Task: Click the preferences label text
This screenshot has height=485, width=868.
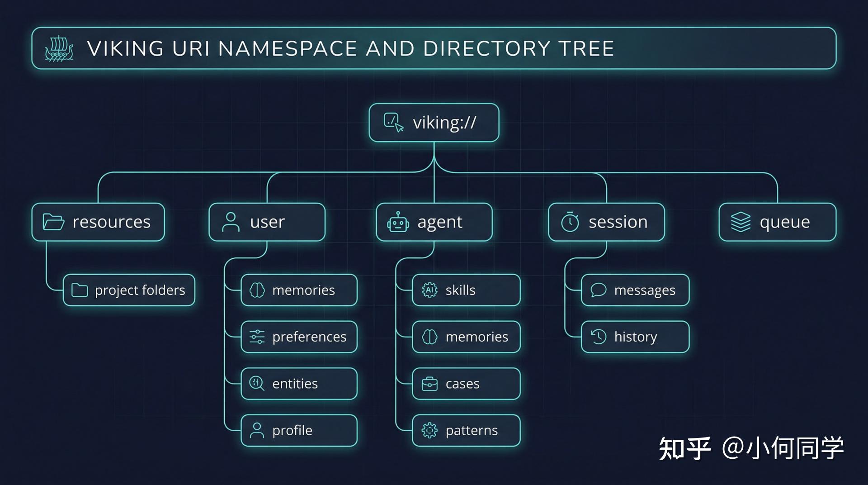Action: coord(309,337)
